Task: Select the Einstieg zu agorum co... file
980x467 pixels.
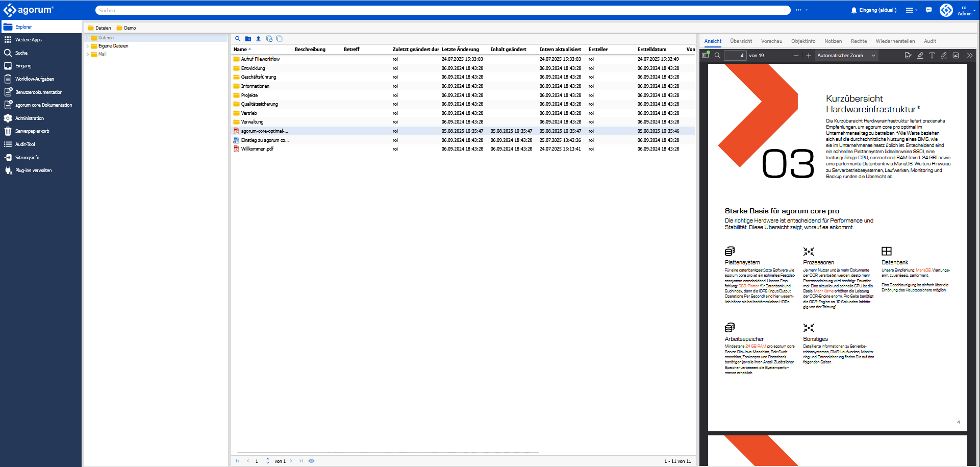Action: (x=463, y=140)
